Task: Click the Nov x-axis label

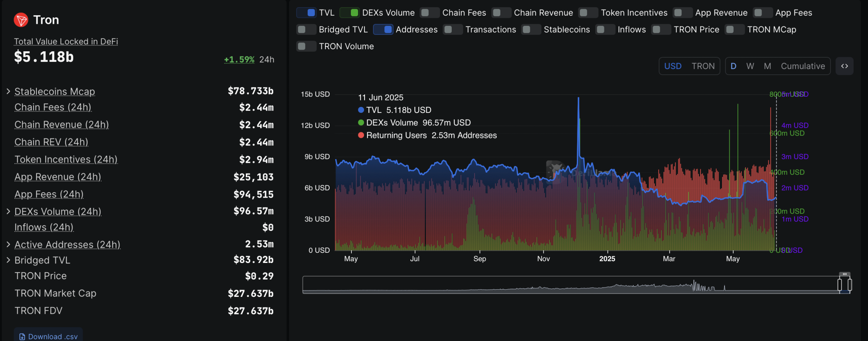Action: [543, 259]
